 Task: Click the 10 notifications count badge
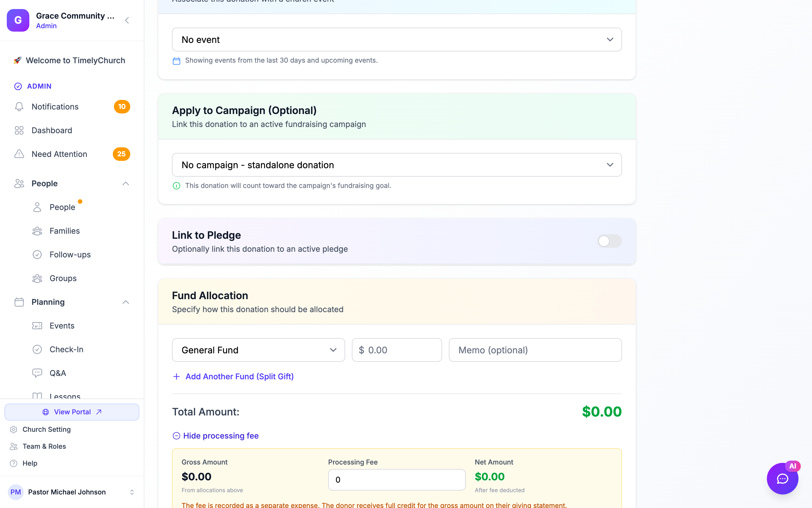pyautogui.click(x=122, y=106)
